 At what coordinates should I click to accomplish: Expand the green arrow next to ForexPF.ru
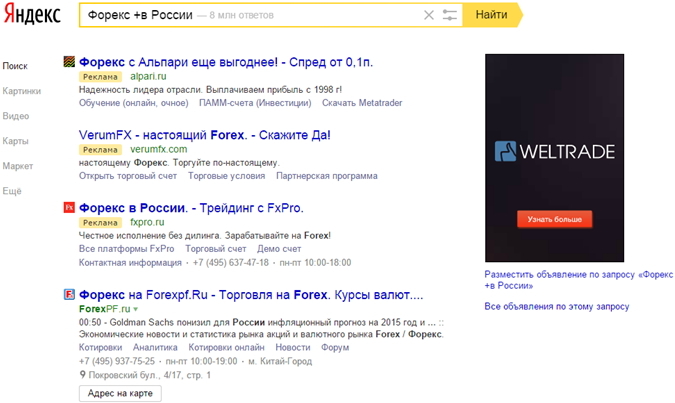click(x=136, y=309)
